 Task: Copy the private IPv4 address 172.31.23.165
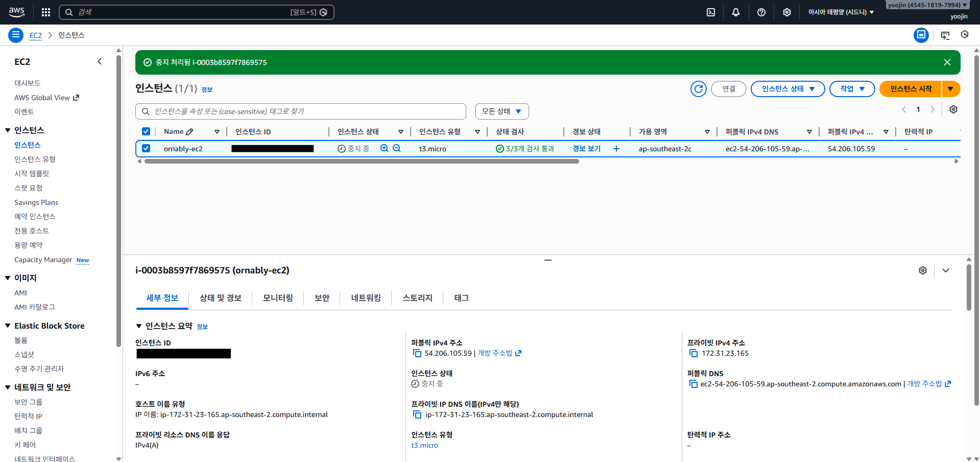(x=694, y=353)
